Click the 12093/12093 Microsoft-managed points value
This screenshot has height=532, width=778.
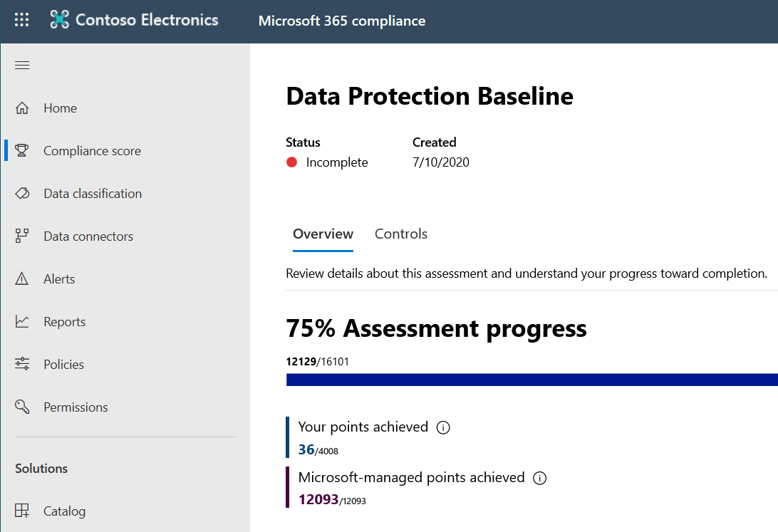click(x=332, y=500)
